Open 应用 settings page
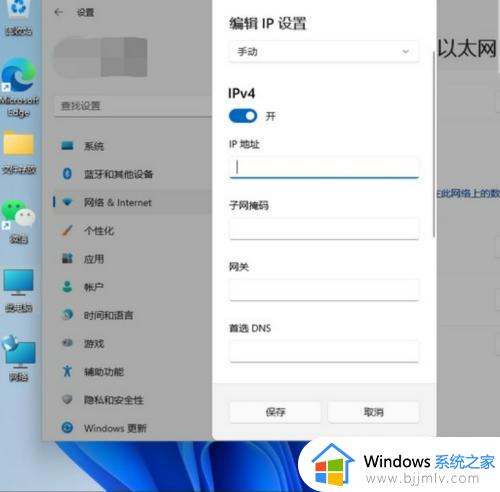Image resolution: width=500 pixels, height=492 pixels. point(132,259)
